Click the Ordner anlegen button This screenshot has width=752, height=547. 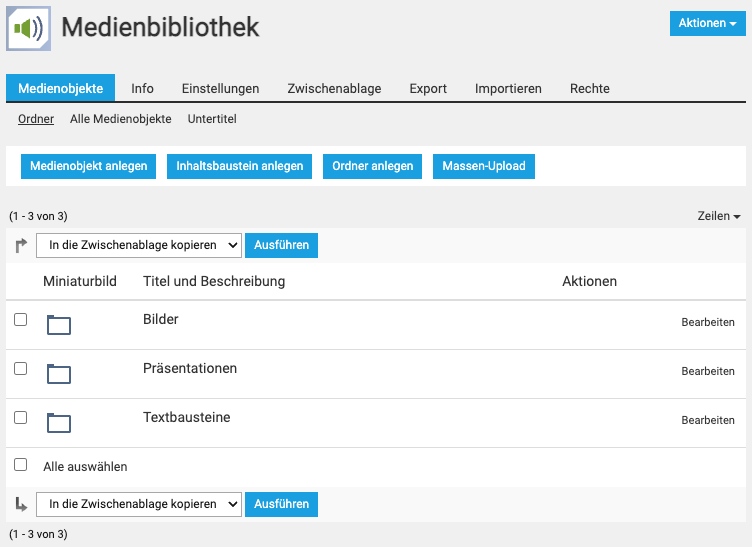tap(373, 166)
